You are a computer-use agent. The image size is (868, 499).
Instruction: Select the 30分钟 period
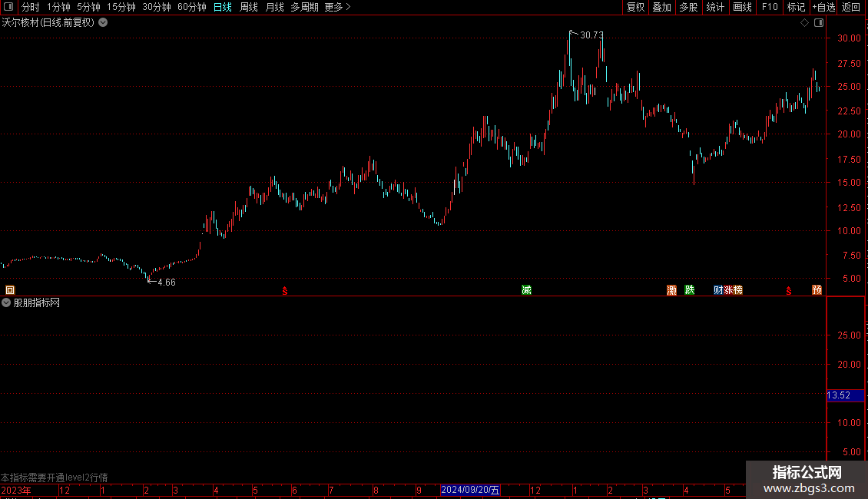click(x=157, y=7)
